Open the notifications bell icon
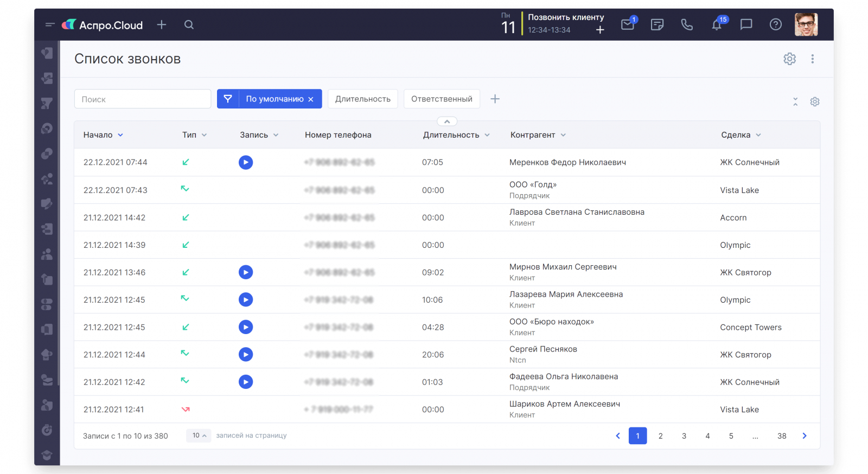The width and height of the screenshot is (868, 474). [x=717, y=24]
